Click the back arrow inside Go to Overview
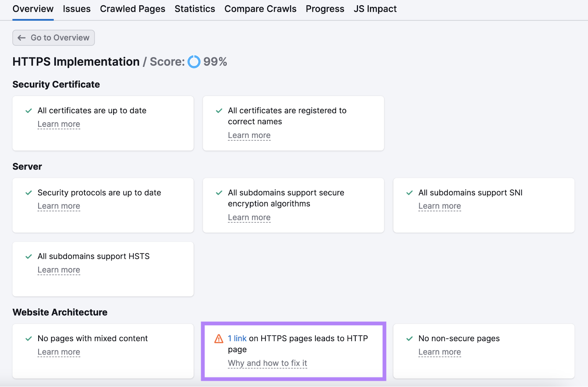Viewport: 588px width, 387px height. tap(21, 37)
